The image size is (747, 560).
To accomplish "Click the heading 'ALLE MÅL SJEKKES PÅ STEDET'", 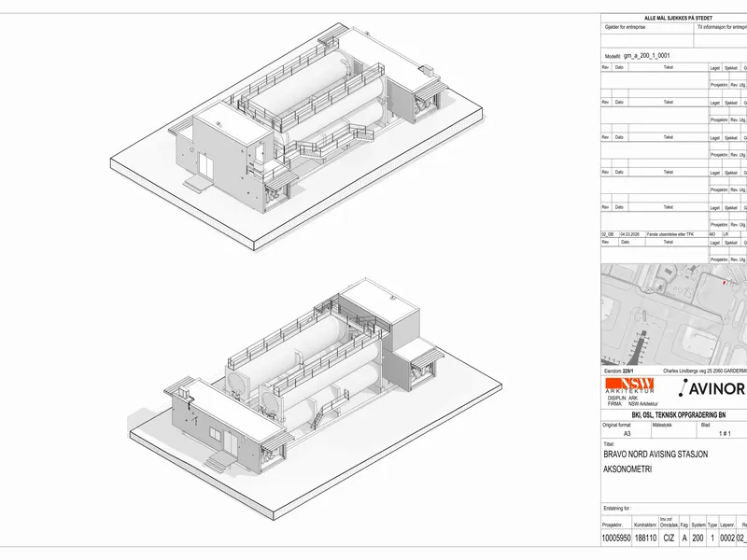I will (x=678, y=18).
